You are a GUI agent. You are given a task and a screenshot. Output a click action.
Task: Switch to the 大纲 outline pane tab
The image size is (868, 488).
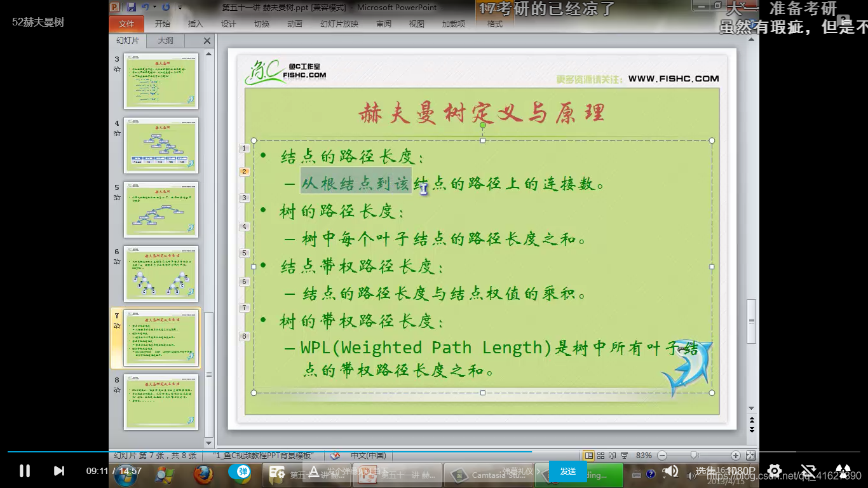click(x=165, y=40)
